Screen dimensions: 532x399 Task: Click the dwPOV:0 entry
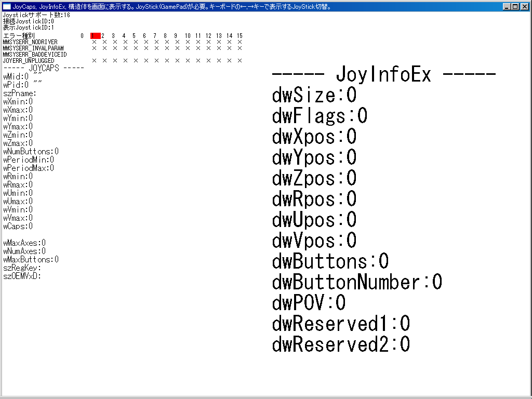[x=309, y=302]
